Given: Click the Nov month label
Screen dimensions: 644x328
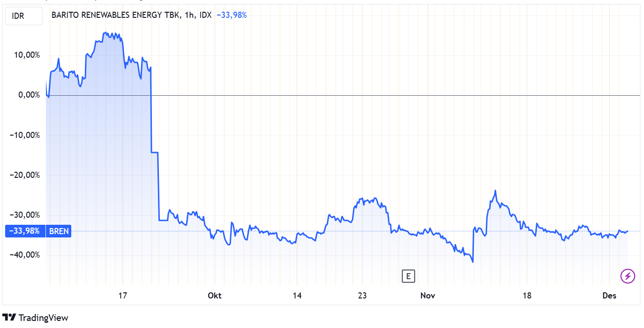Looking at the screenshot, I should 427,296.
